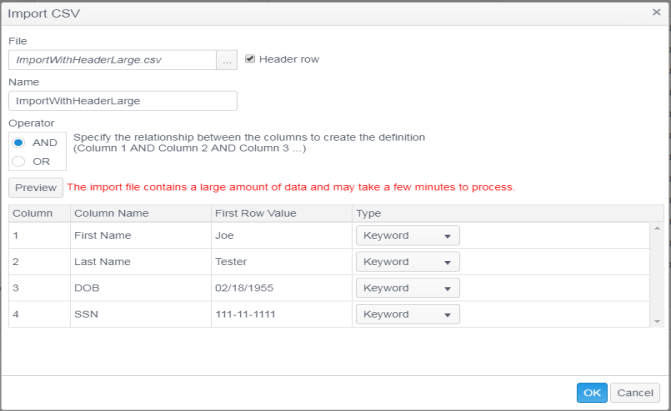This screenshot has height=411, width=671.
Task: Select the OR operator radio button
Action: [x=18, y=161]
